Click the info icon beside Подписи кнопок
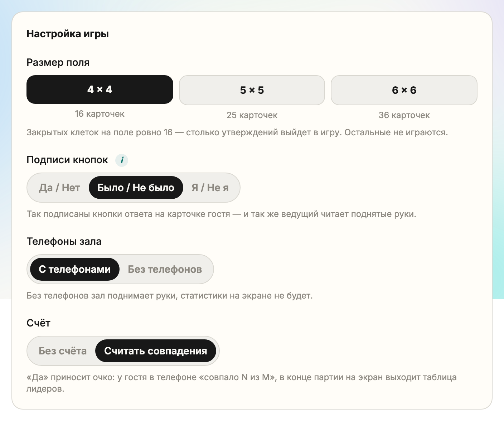The width and height of the screenshot is (504, 421). 122,160
